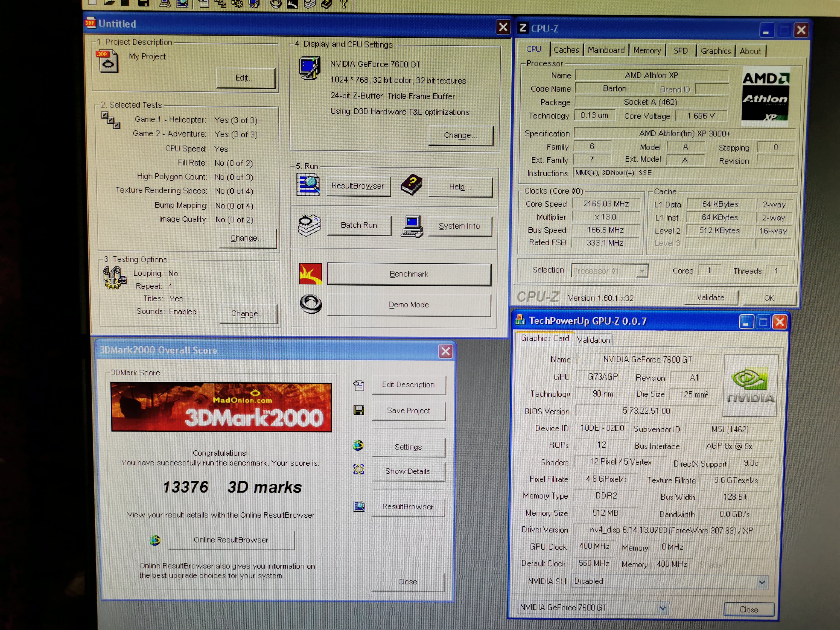Click the Help book icon with question mark
This screenshot has height=630, width=840.
click(411, 185)
